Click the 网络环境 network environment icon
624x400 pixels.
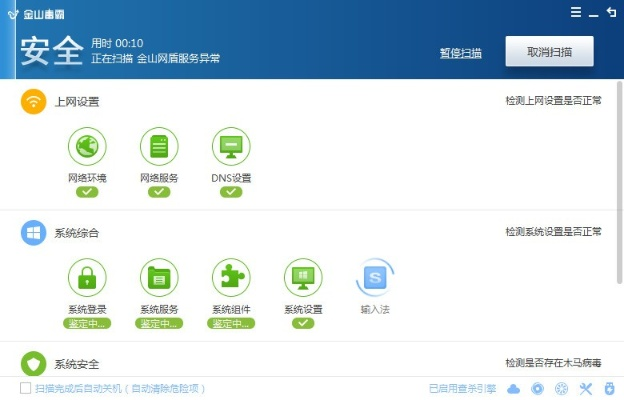pos(87,146)
